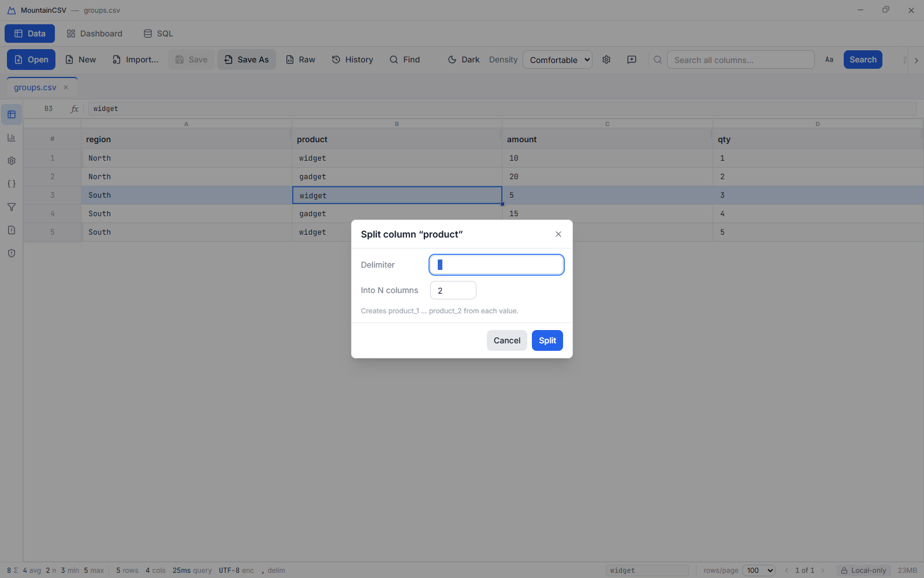Click the status bar widget value box

(647, 570)
